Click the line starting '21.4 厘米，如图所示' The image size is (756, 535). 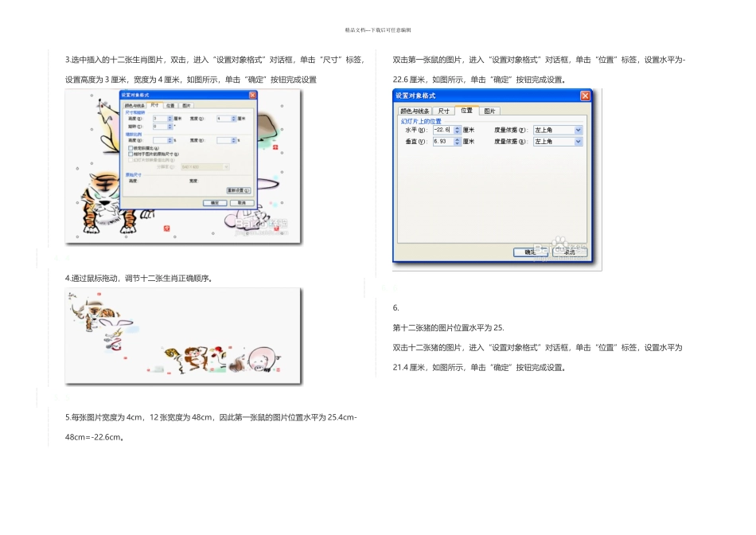(479, 367)
